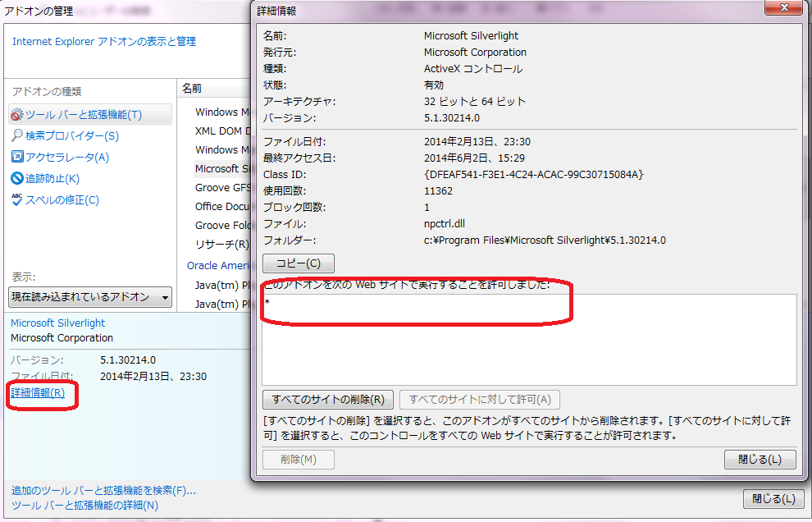Select ツール バーと拡張機能(T) add-on type
The width and height of the screenshot is (812, 522).
[90, 115]
